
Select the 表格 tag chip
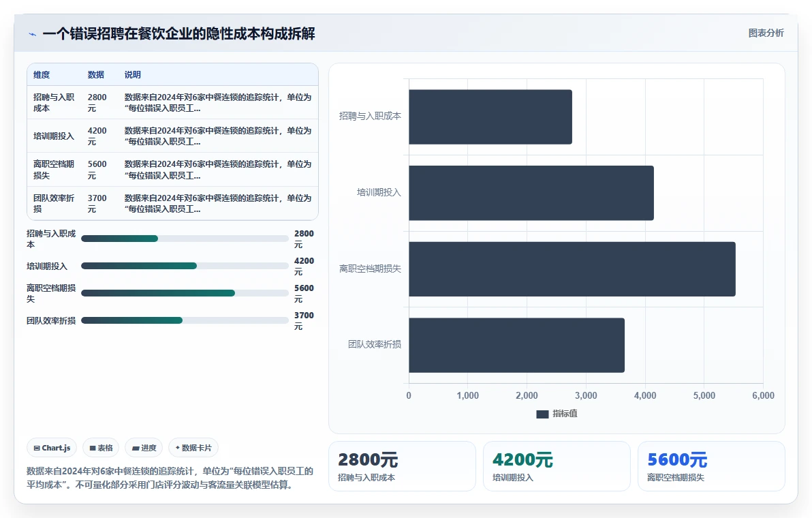click(x=101, y=448)
